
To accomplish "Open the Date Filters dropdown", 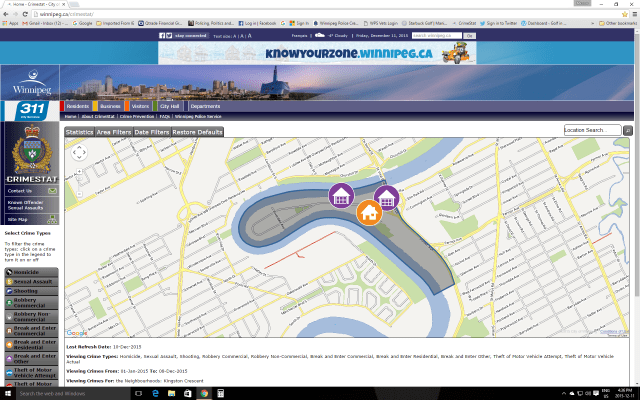I will coord(151,132).
